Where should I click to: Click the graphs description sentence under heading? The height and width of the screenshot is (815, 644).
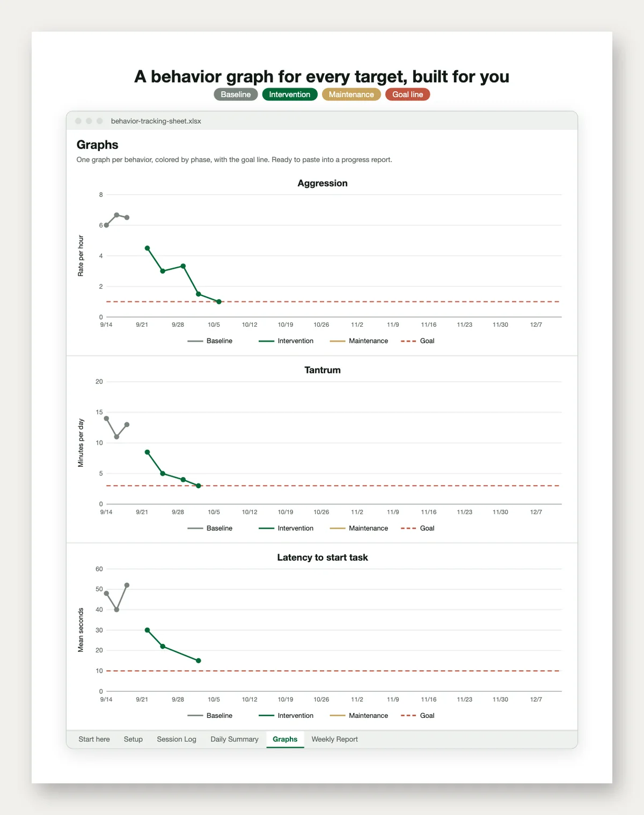(235, 160)
